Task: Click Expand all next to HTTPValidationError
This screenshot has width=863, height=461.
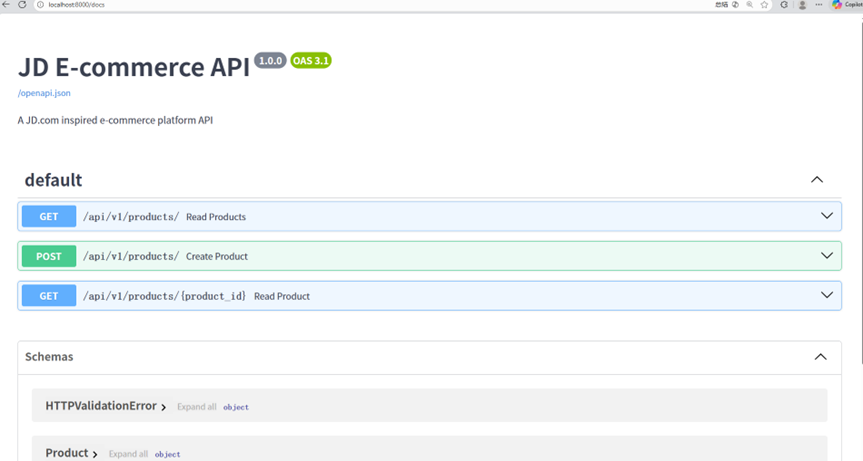Action: pos(197,407)
